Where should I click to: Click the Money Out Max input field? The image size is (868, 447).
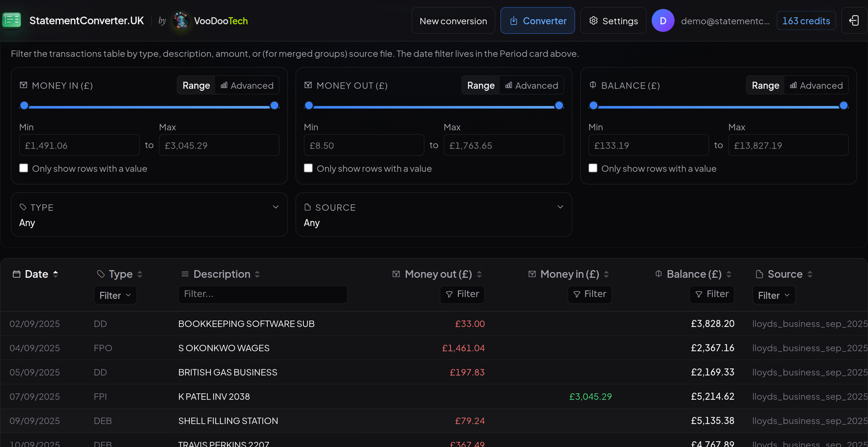[x=503, y=145]
